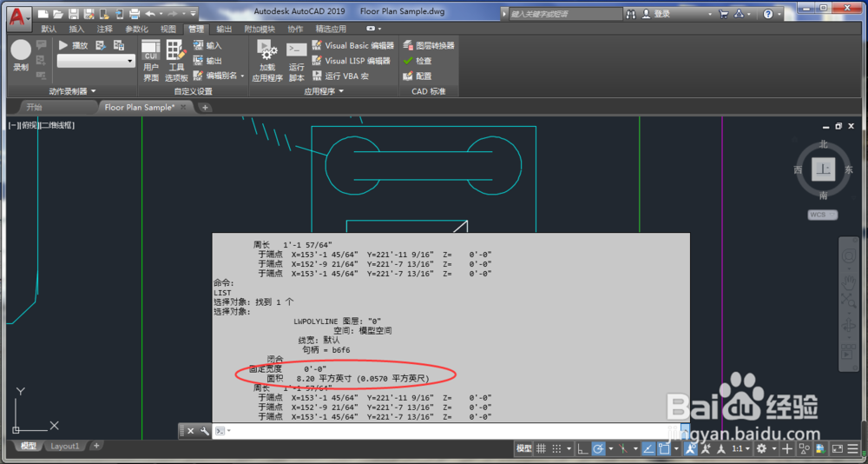Click the command line customize wrench icon
868x464 pixels.
coord(205,431)
